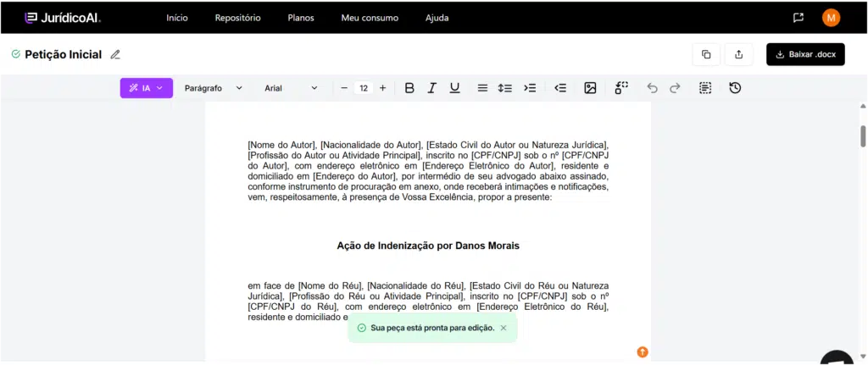The height and width of the screenshot is (365, 868).
Task: Expand the Parágrafo style dropdown
Action: pos(213,88)
